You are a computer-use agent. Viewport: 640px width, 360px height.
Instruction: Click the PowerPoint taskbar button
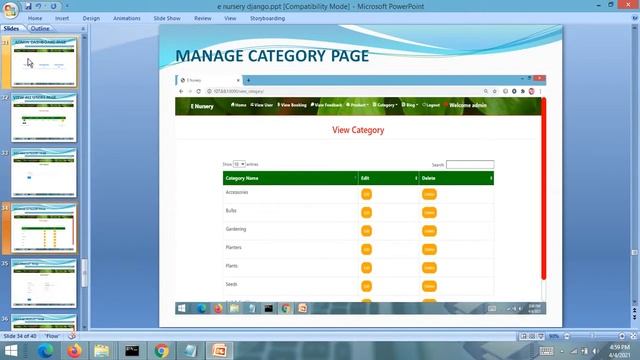[x=220, y=351]
